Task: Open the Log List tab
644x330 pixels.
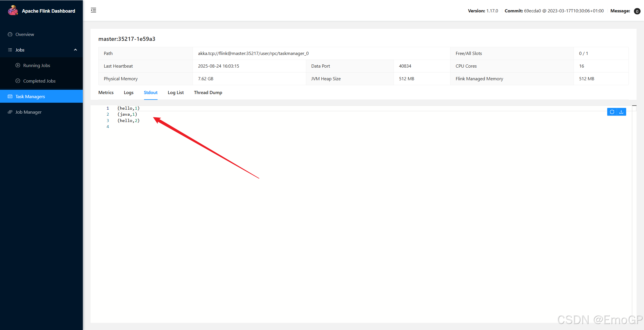Action: tap(176, 92)
